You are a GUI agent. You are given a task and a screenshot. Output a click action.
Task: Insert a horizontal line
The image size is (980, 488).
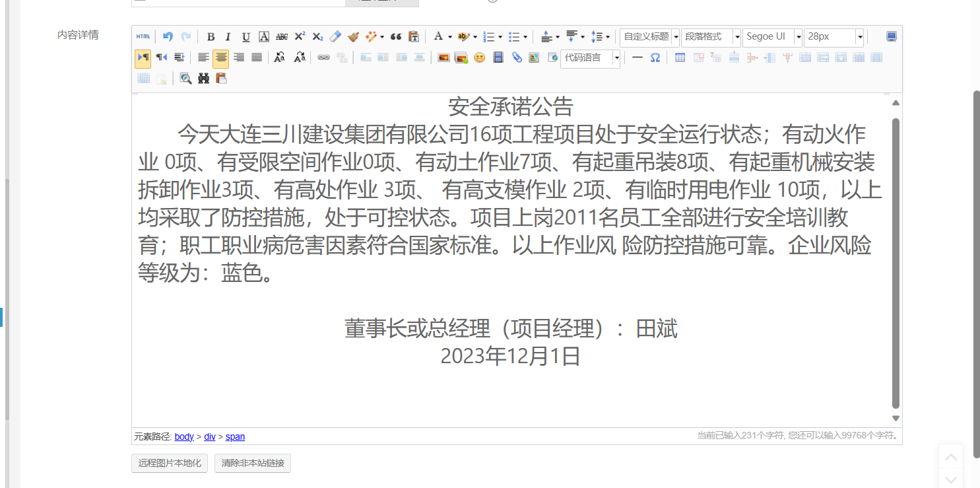(x=637, y=57)
